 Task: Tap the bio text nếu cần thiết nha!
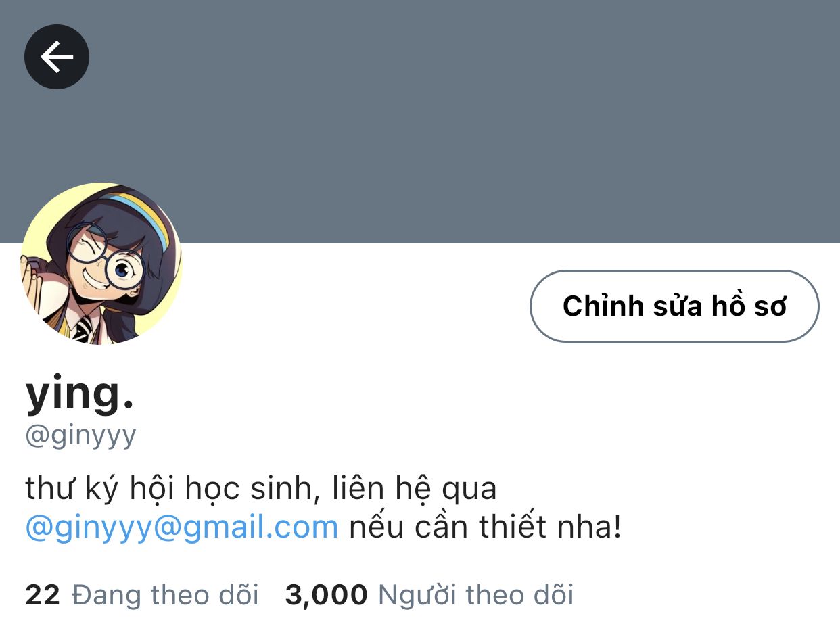tap(485, 527)
